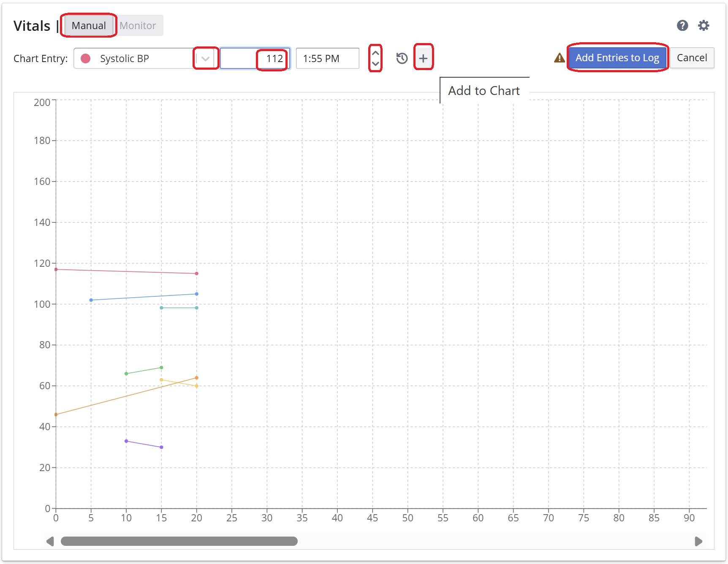Click the horizontal chart scrollbar thumb
Viewport: 728px width, 564px height.
point(179,541)
